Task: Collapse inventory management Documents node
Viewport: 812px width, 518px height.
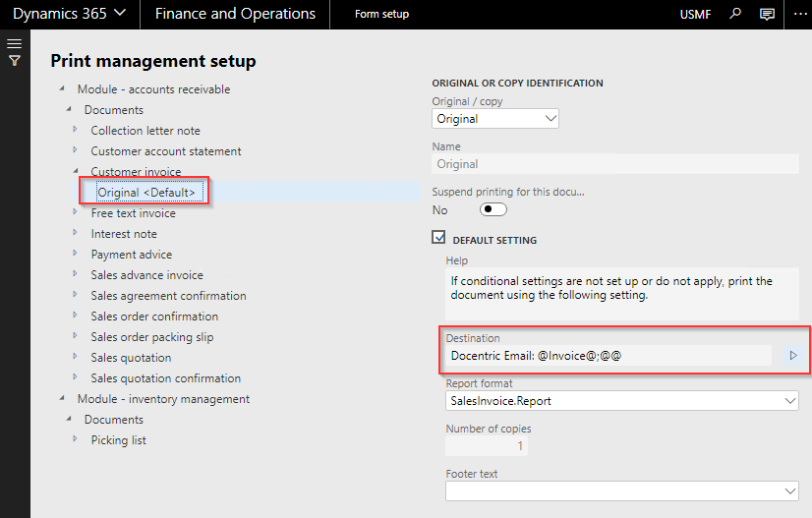Action: coord(69,419)
